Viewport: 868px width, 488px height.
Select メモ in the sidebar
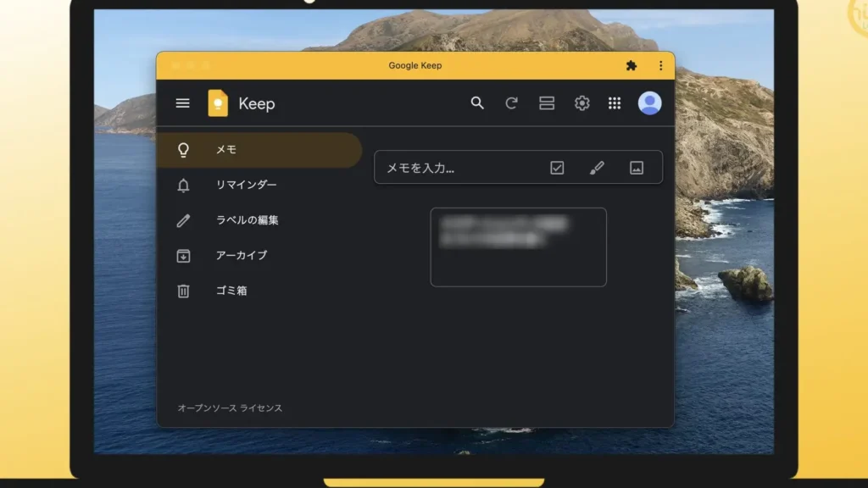pyautogui.click(x=259, y=150)
